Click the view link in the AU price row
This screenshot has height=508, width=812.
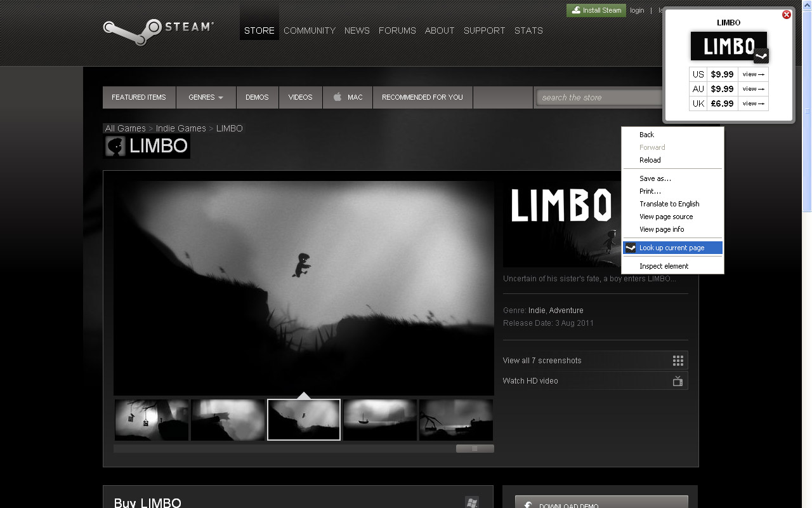753,89
